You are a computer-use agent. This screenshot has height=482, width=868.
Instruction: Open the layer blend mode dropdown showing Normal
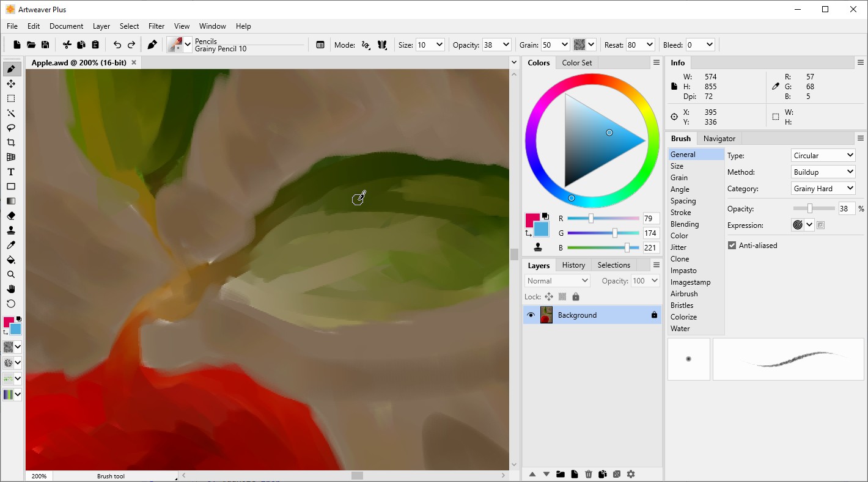coord(556,280)
